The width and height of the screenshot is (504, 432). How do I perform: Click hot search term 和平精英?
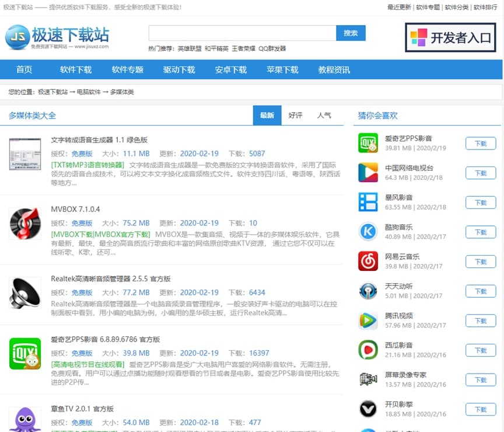[216, 48]
